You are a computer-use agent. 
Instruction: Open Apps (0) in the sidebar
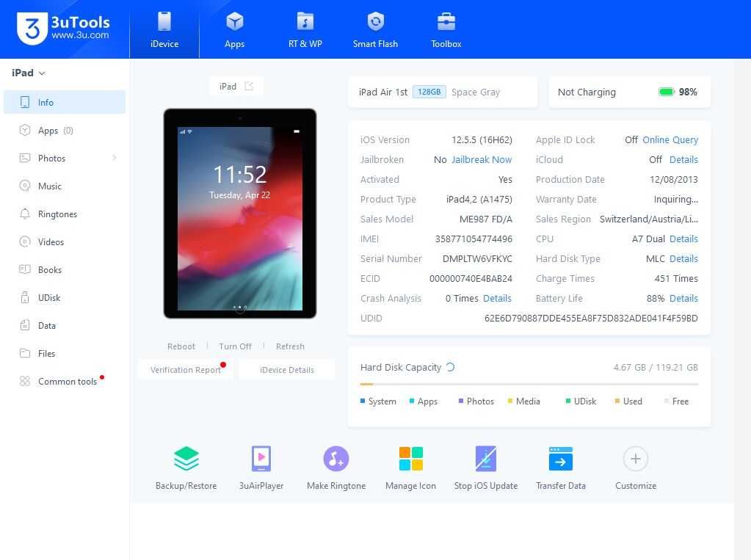click(65, 131)
